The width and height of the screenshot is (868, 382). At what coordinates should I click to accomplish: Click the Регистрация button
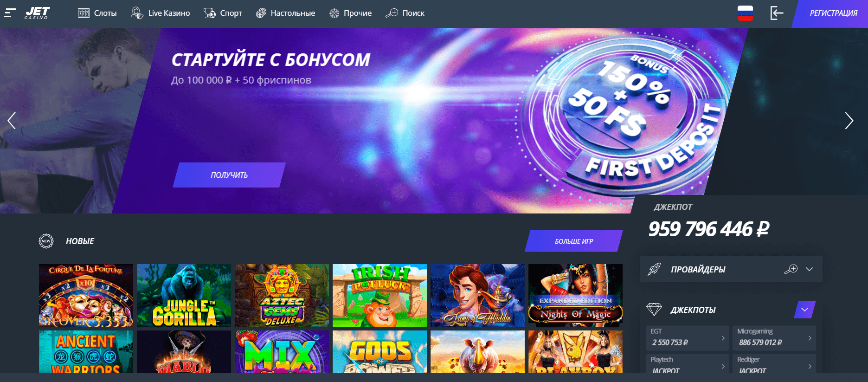830,13
